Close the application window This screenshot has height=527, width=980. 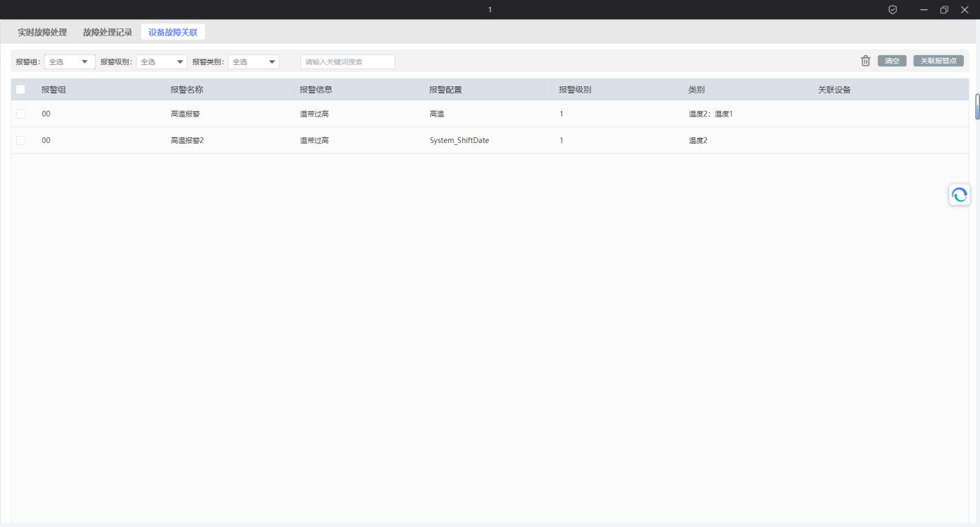pyautogui.click(x=964, y=10)
